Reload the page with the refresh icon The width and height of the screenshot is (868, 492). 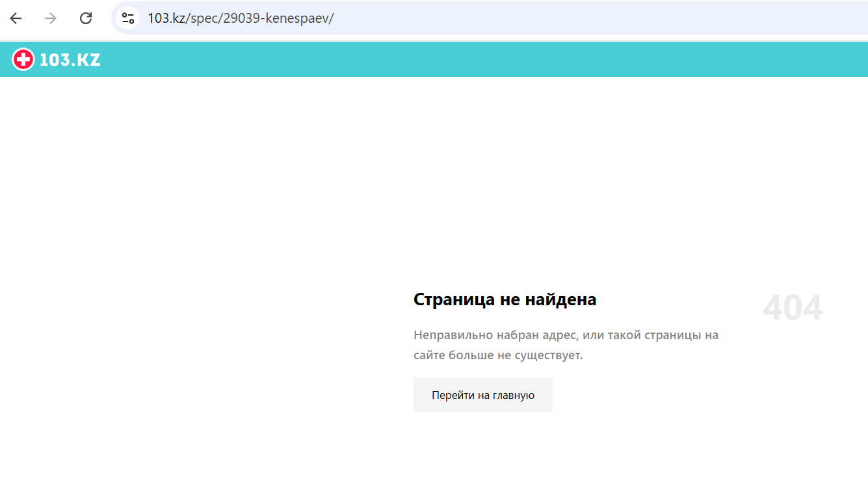pos(86,18)
